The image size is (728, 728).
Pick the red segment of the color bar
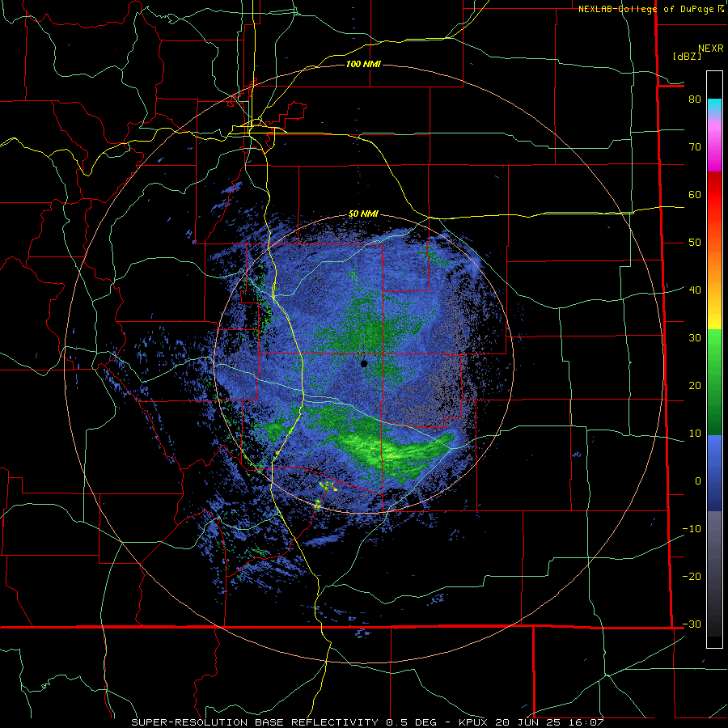coord(714,195)
